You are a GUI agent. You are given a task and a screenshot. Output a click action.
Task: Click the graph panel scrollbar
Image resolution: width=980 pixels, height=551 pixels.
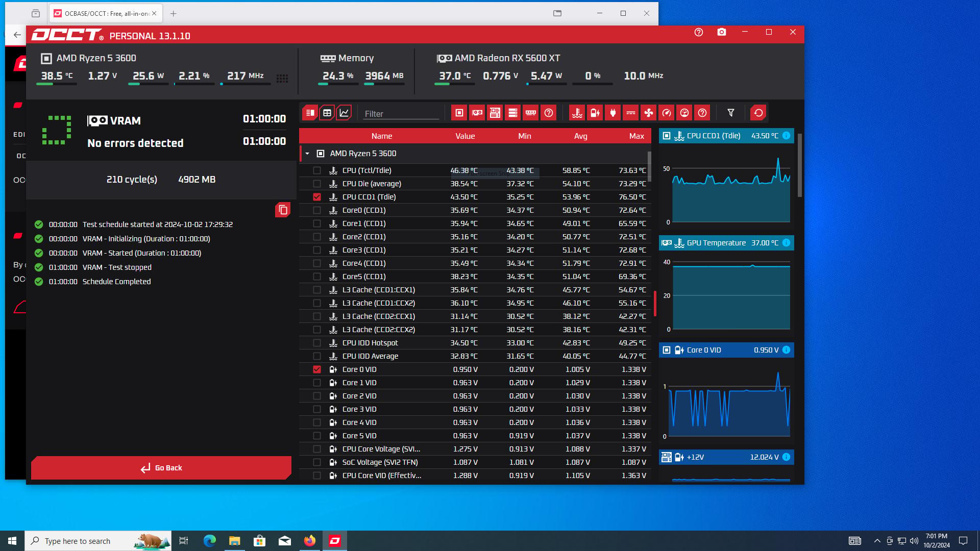[799, 165]
